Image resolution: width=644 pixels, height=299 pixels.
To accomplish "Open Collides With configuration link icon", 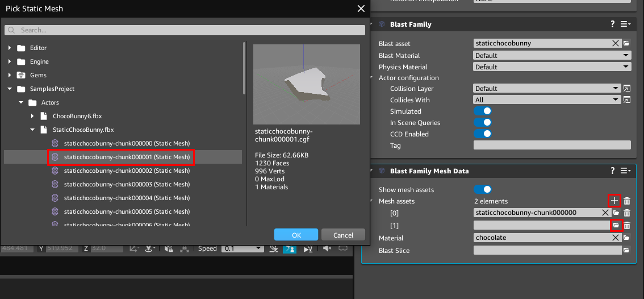I will 627,99.
